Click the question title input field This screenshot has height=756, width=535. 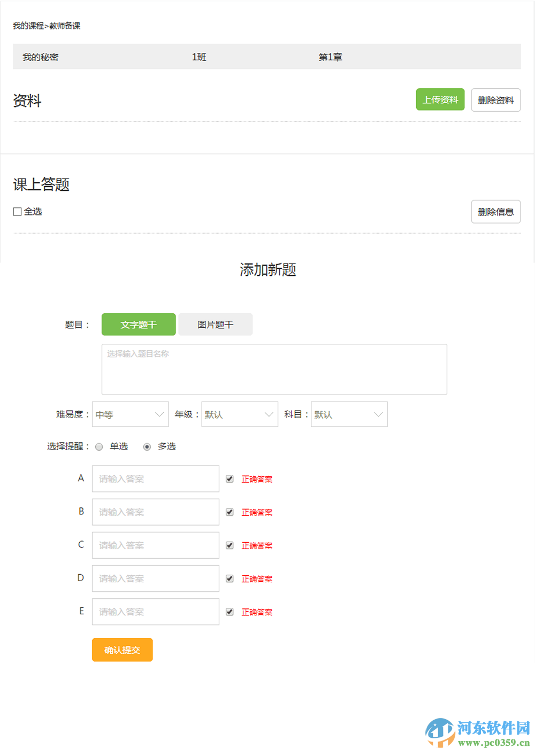coord(274,369)
